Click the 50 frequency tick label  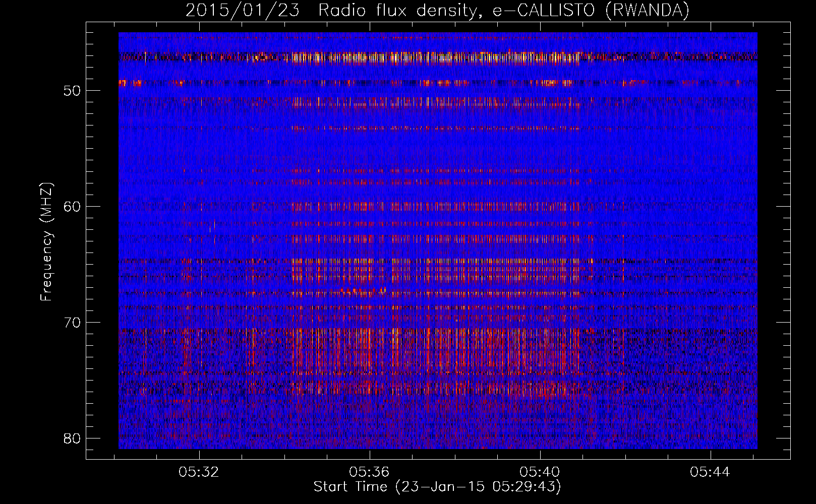point(72,91)
